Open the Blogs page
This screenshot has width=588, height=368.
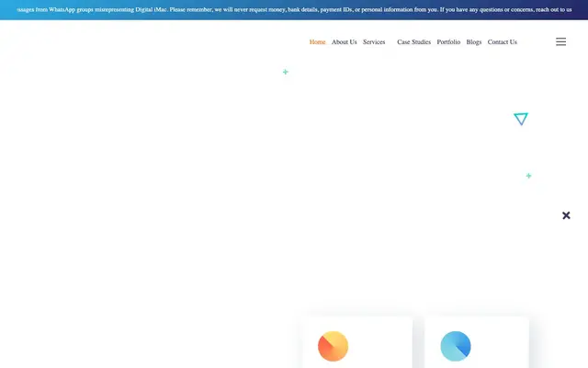pos(474,42)
